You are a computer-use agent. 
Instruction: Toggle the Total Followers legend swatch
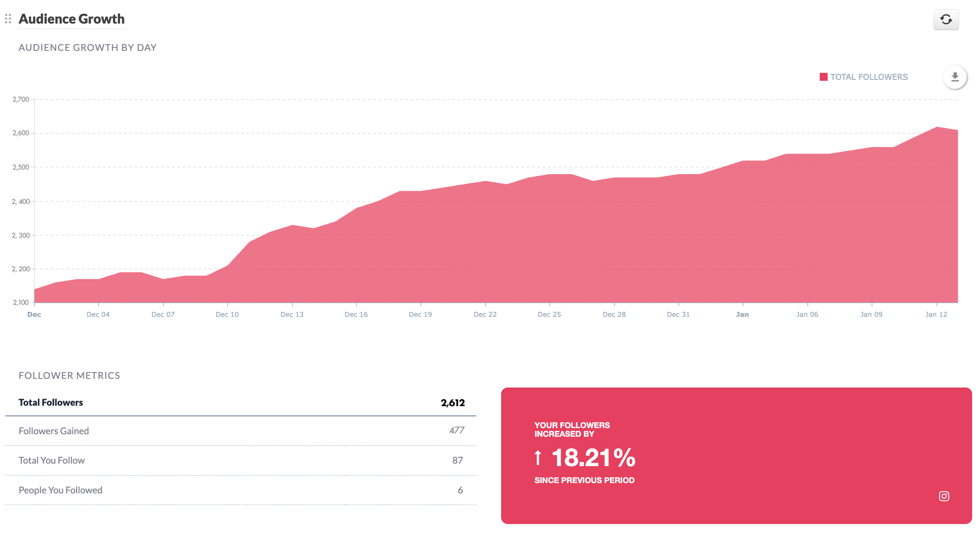tap(823, 77)
